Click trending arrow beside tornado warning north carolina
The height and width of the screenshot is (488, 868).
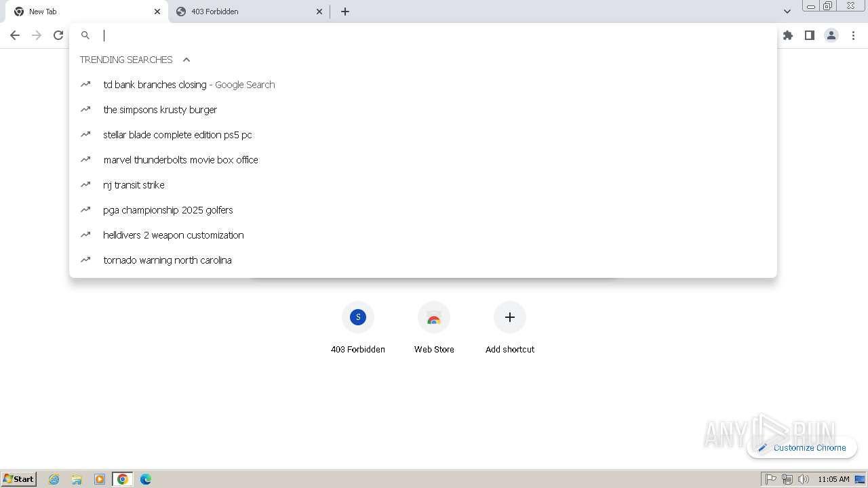(x=85, y=260)
